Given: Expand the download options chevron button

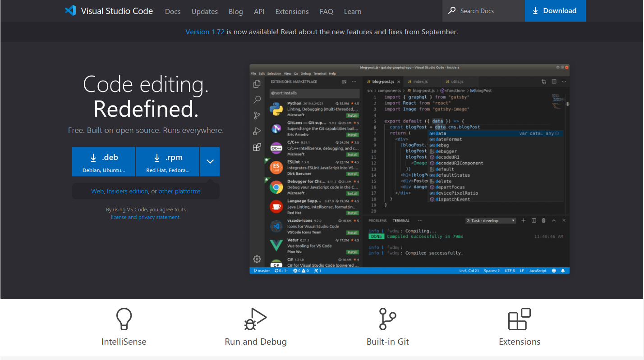Looking at the screenshot, I should pos(210,161).
